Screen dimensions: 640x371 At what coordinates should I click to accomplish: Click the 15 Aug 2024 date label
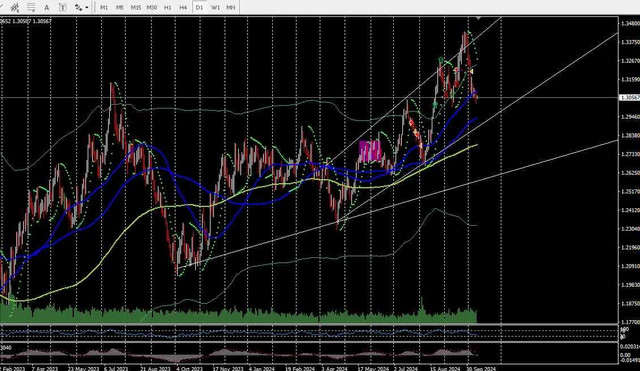(444, 369)
